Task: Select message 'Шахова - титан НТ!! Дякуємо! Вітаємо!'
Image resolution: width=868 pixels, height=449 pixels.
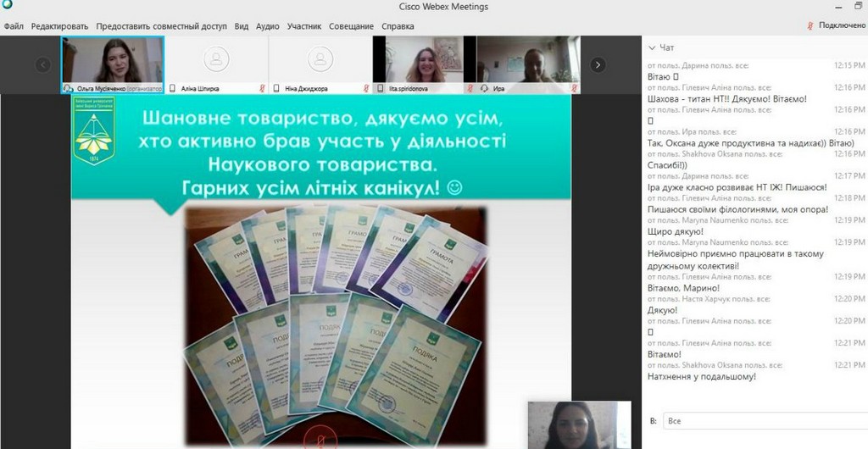Action: coord(726,98)
